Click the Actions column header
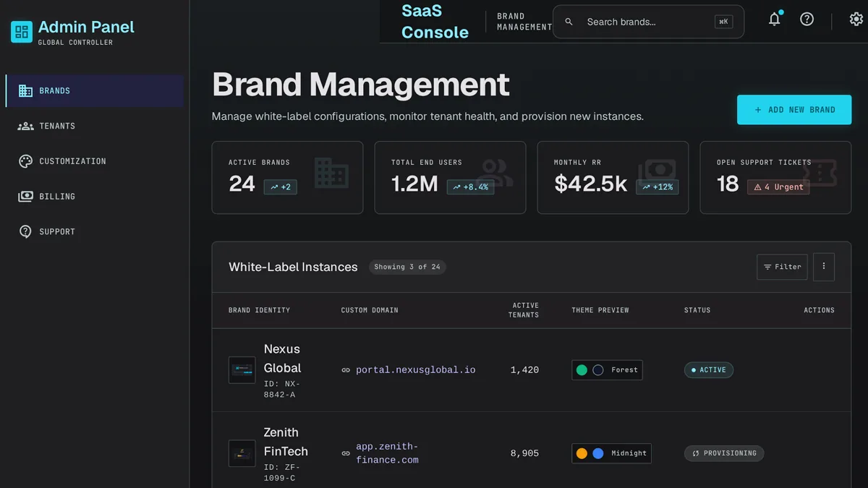Image resolution: width=868 pixels, height=488 pixels. pos(819,310)
